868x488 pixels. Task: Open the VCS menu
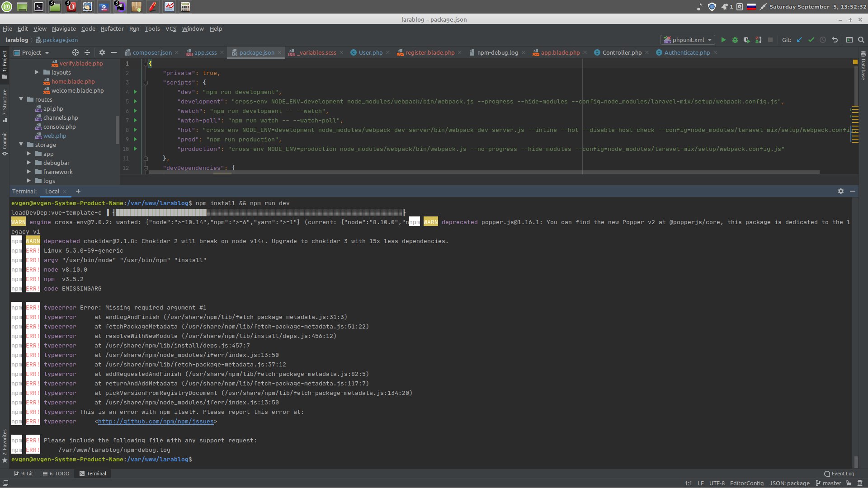(171, 28)
